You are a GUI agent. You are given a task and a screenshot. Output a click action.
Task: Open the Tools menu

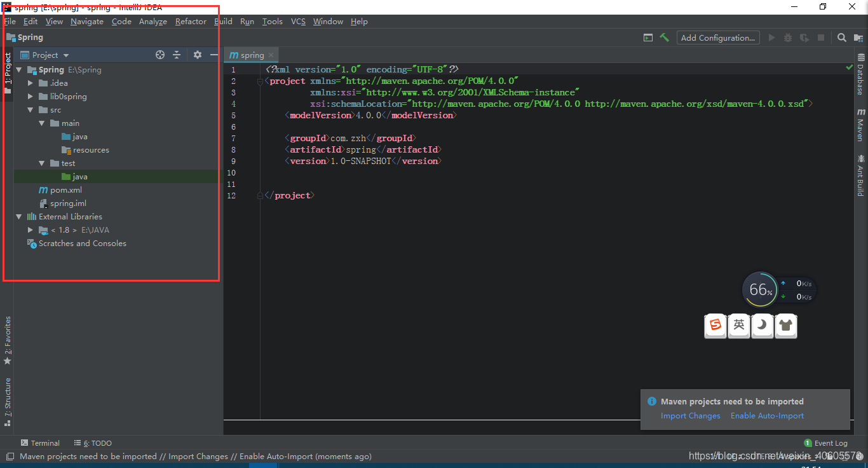point(273,22)
